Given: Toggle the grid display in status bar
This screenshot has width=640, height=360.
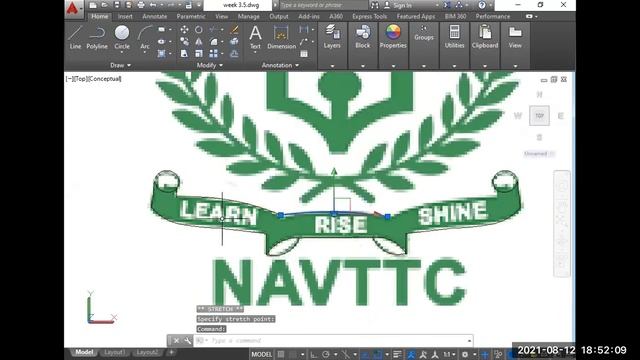Looking at the screenshot, I should (x=281, y=354).
